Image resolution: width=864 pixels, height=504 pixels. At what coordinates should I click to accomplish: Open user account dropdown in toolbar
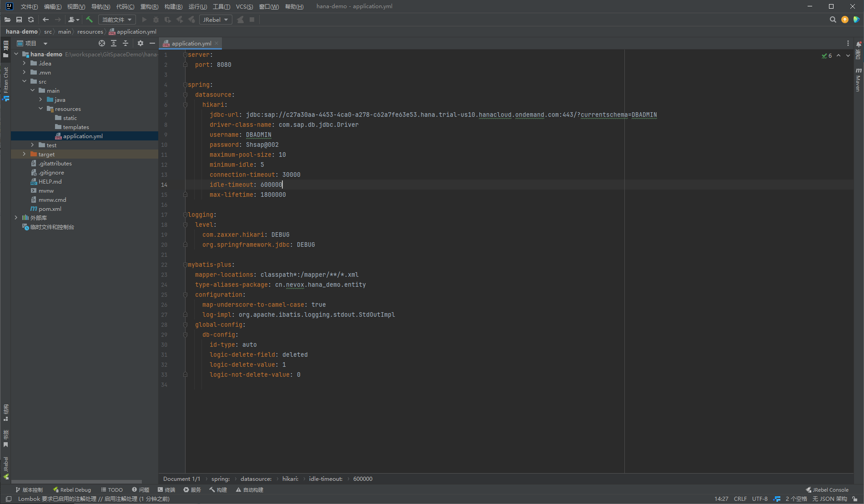74,20
